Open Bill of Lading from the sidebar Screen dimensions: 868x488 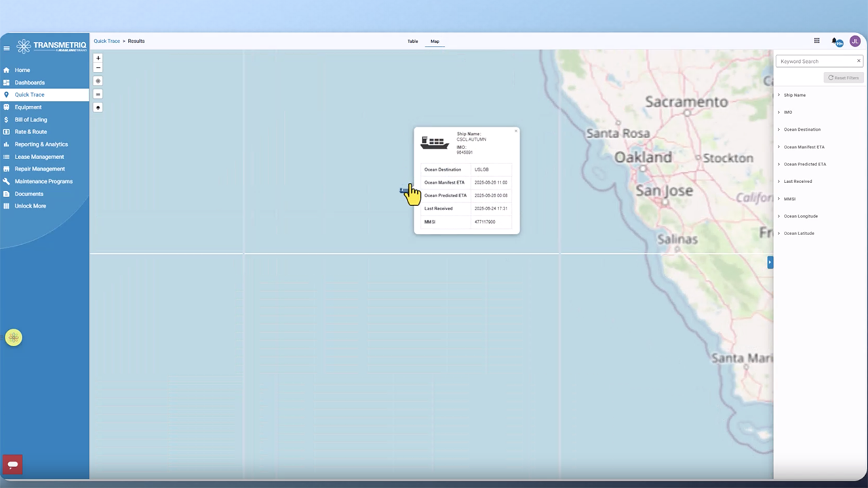pos(31,119)
